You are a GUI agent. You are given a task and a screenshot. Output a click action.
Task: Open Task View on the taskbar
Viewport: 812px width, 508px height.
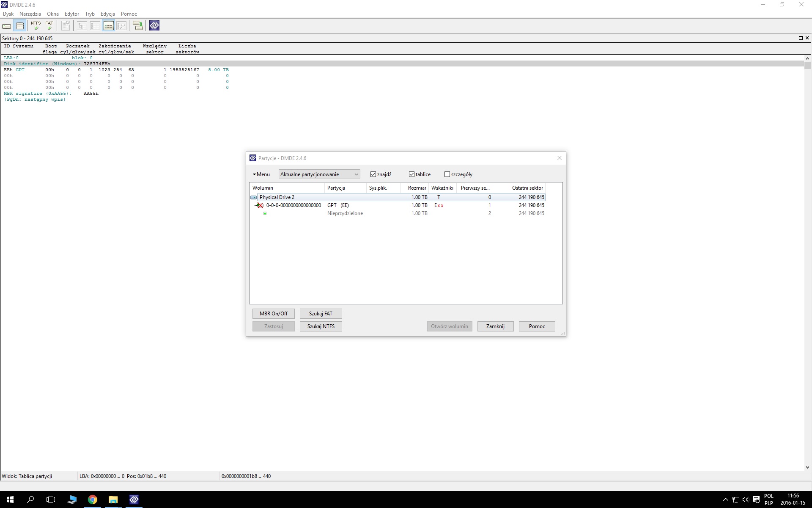[x=51, y=500]
